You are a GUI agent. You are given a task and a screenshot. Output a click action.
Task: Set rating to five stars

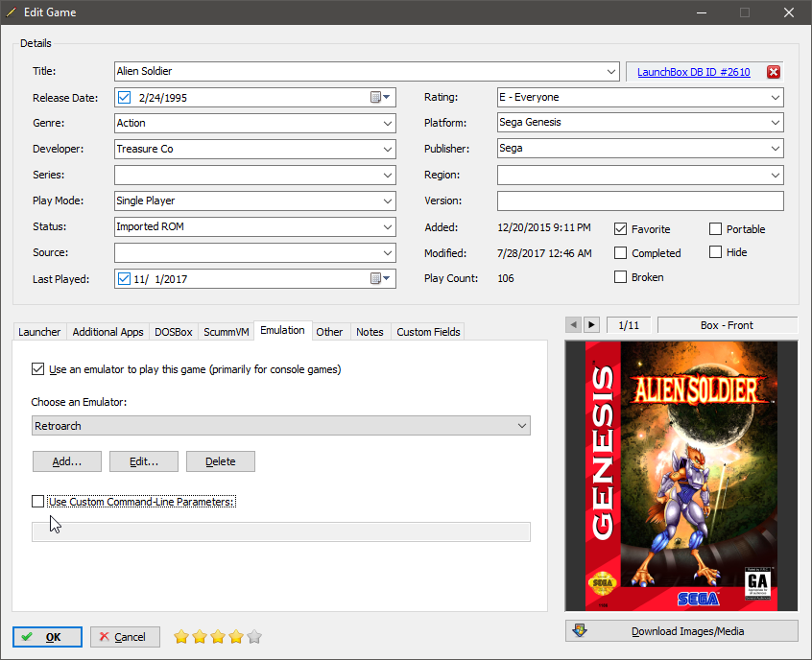coord(254,637)
